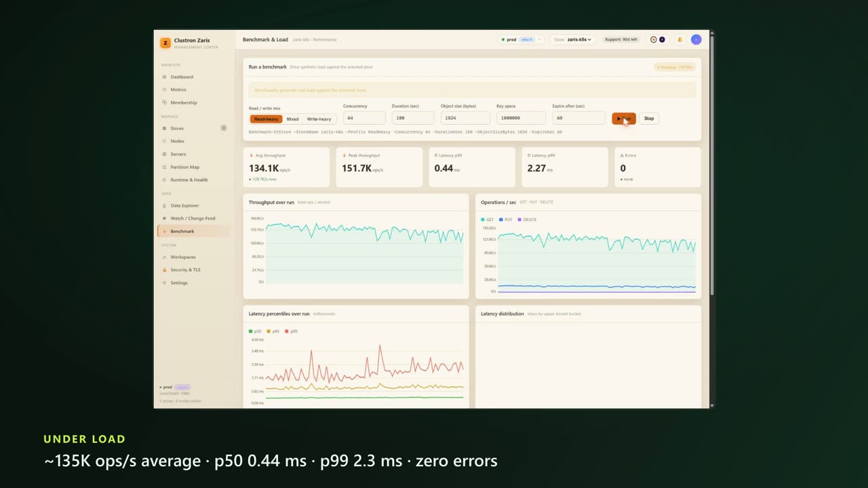868x488 pixels.
Task: Edit the Duration (sec) field
Action: 412,118
